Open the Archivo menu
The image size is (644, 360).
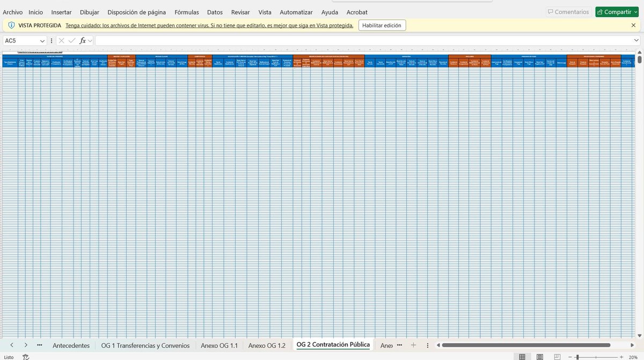click(13, 12)
